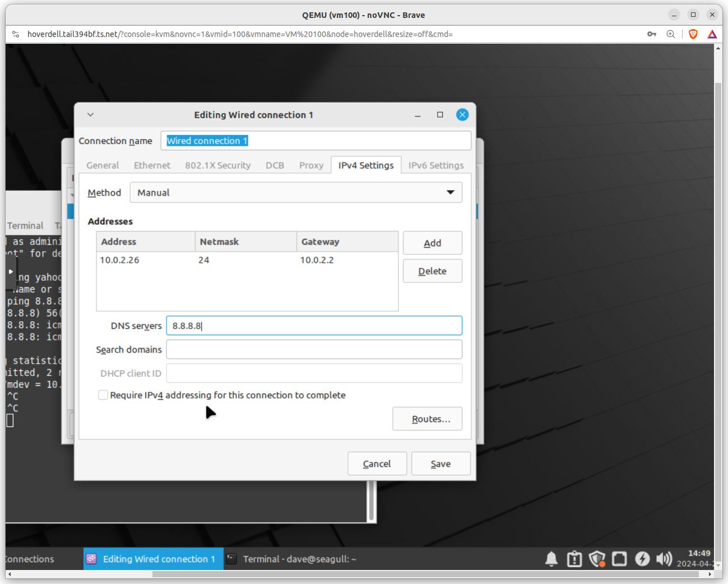Open the security shield tray icon
The height and width of the screenshot is (584, 728).
[597, 559]
